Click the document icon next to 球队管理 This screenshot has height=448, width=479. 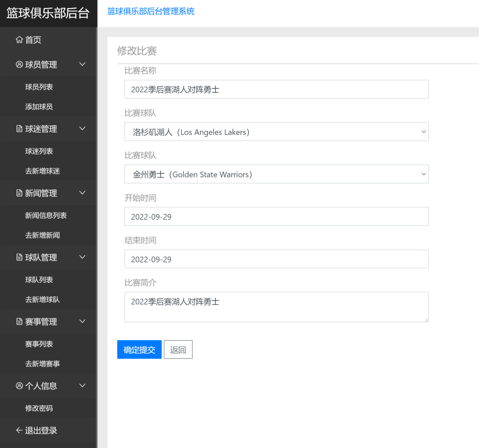tap(19, 257)
